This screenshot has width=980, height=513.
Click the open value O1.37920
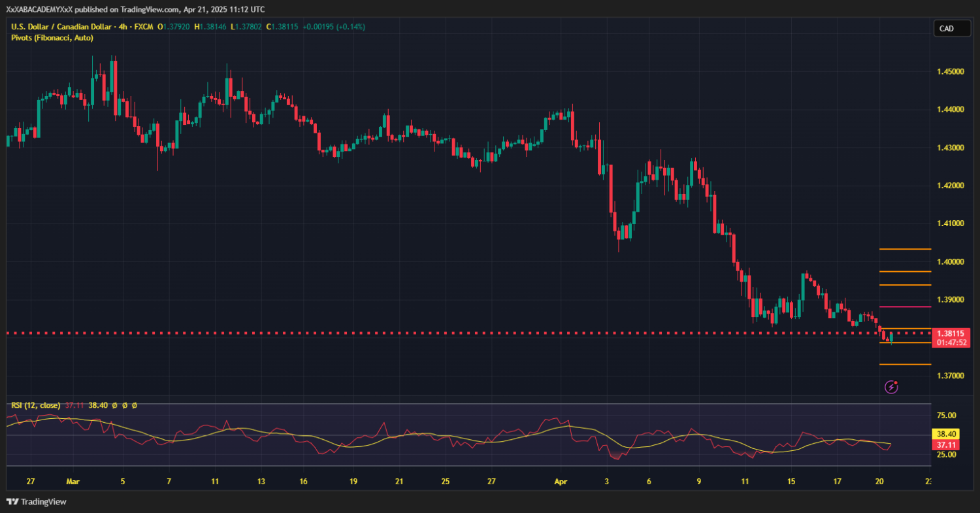[x=173, y=27]
